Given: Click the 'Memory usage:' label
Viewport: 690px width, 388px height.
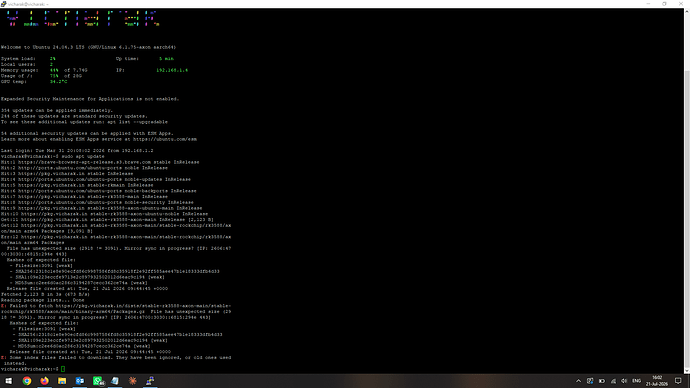Looking at the screenshot, I should tap(19, 70).
